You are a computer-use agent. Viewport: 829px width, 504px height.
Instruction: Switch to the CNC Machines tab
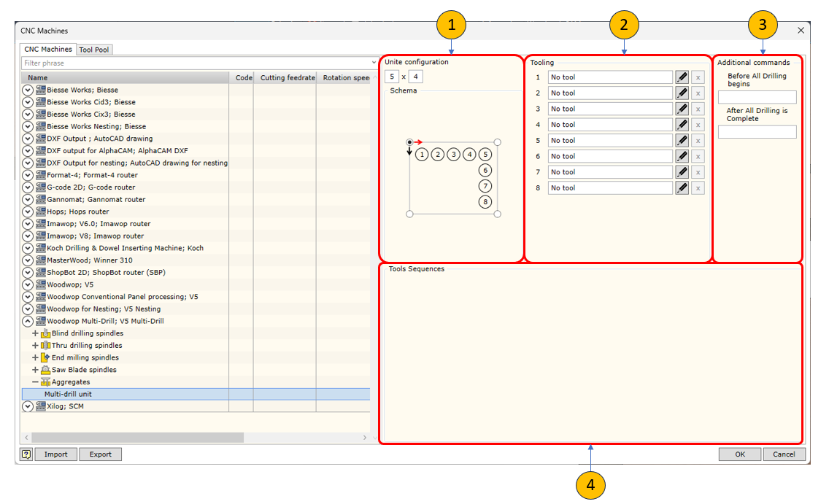[48, 49]
